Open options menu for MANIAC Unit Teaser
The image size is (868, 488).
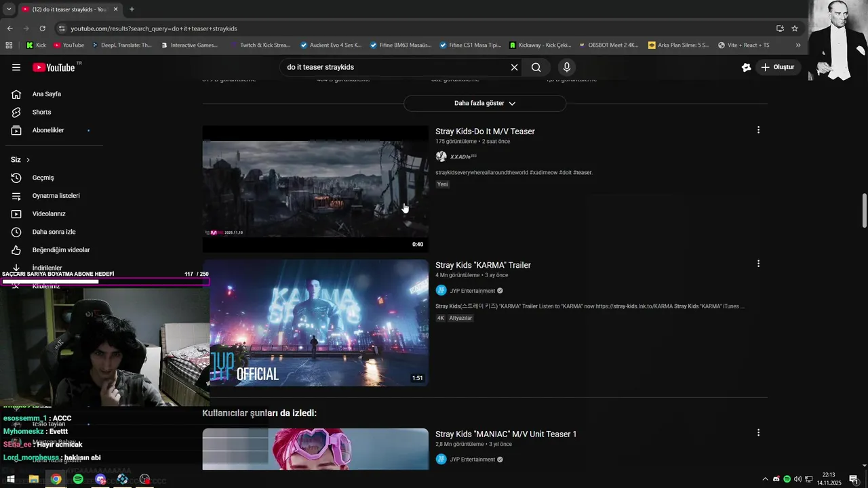[x=758, y=432]
